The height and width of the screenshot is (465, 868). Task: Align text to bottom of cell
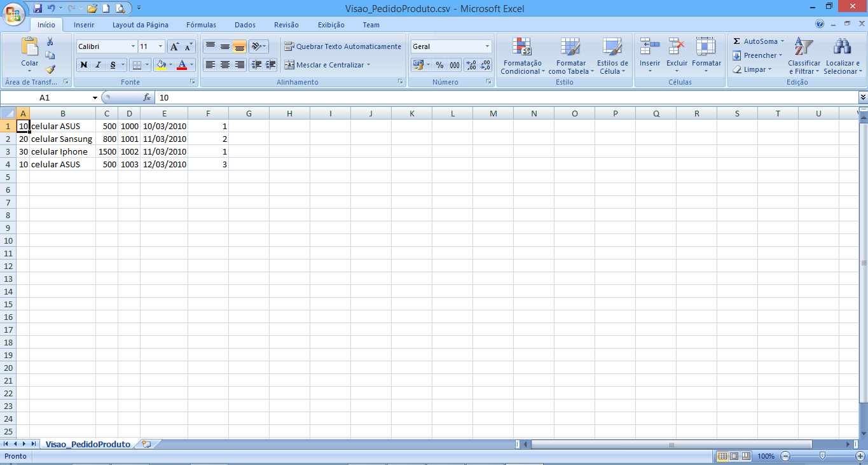coord(239,46)
